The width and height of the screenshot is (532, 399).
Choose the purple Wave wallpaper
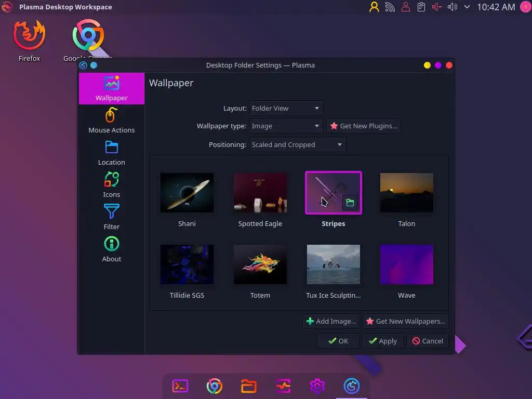pos(407,264)
